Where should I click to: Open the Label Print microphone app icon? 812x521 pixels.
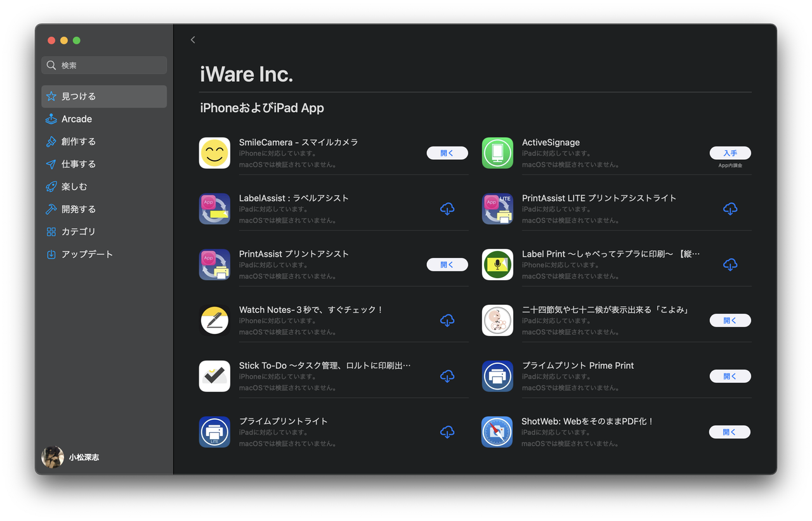(x=497, y=264)
